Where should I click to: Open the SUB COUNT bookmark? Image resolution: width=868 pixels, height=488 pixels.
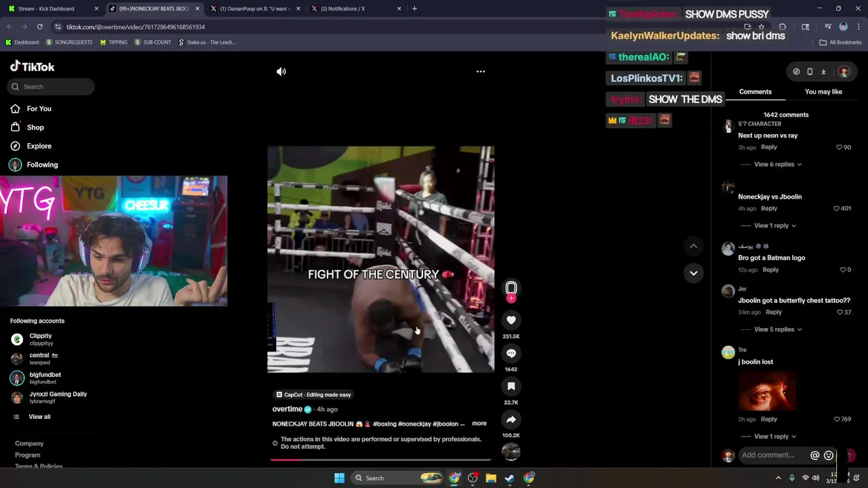click(152, 42)
